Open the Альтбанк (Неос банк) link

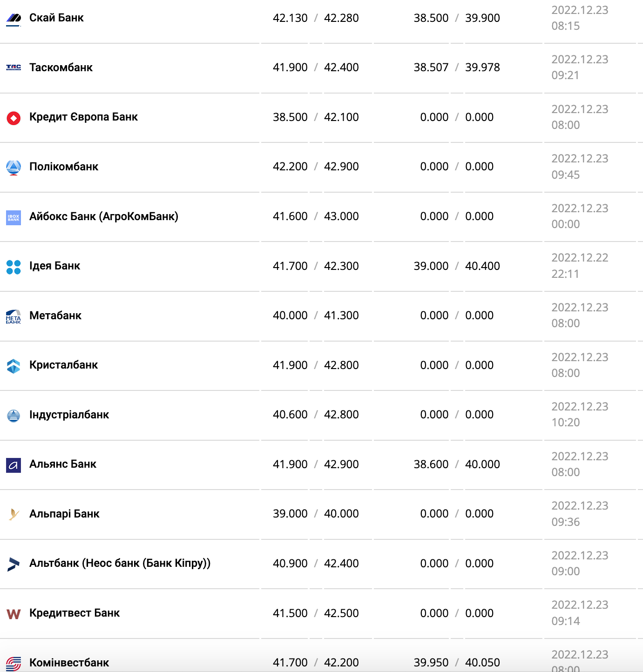[120, 563]
